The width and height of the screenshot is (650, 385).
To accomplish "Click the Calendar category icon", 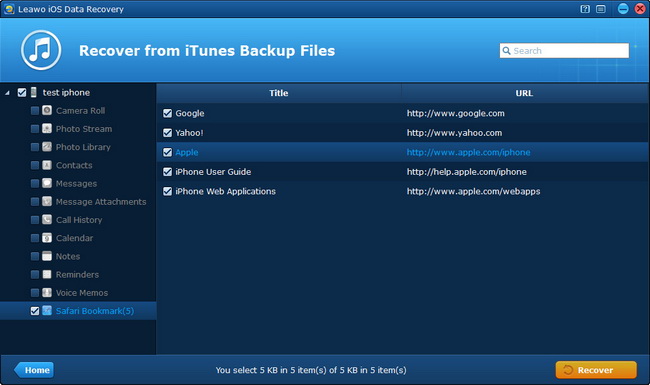I will [x=47, y=238].
